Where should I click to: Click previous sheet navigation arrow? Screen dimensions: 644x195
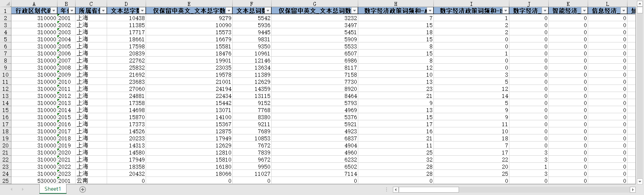(x=11, y=189)
